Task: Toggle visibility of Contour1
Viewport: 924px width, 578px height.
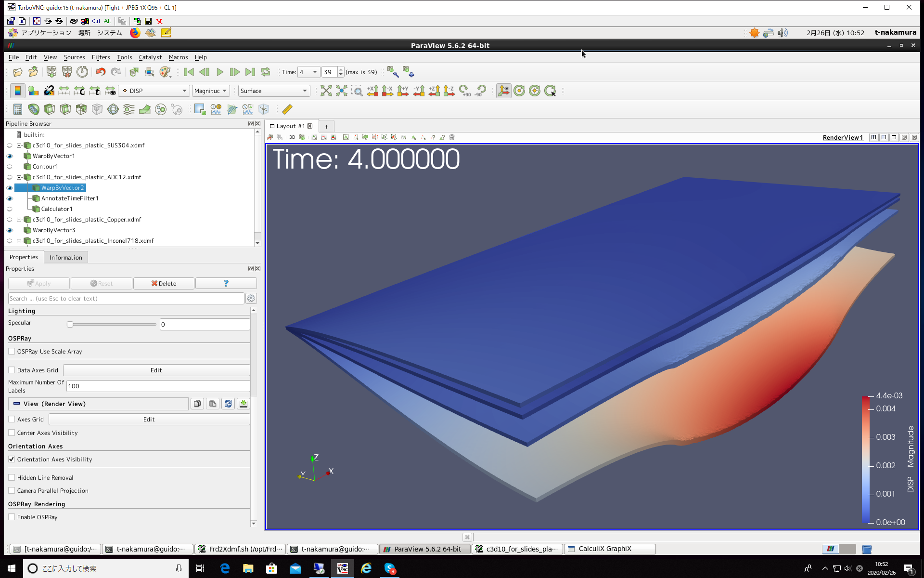Action: point(10,167)
